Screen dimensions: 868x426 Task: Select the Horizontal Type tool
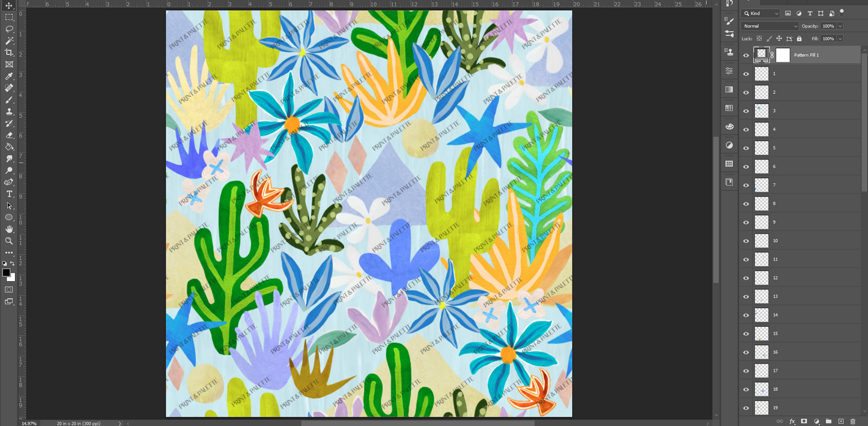pos(9,194)
